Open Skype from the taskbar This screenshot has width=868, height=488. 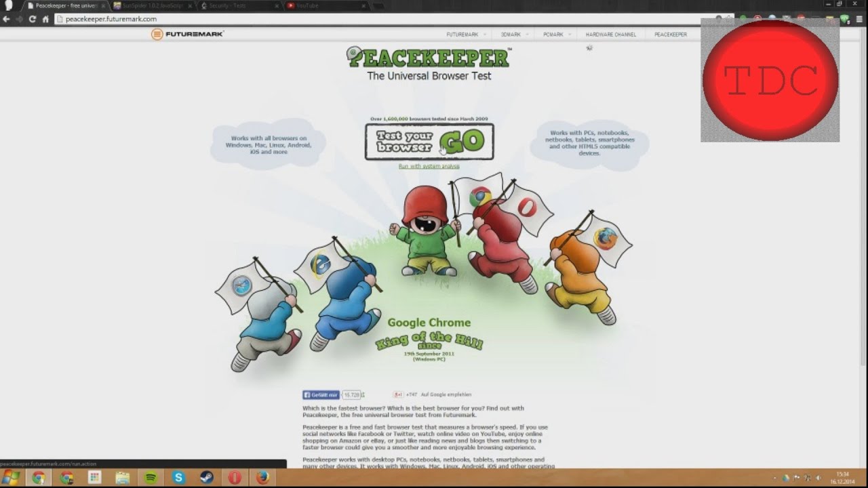pos(178,478)
